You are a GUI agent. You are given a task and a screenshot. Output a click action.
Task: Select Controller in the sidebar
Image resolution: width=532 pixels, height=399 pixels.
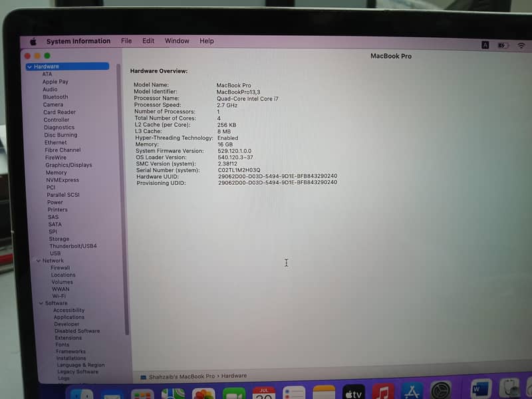[57, 120]
